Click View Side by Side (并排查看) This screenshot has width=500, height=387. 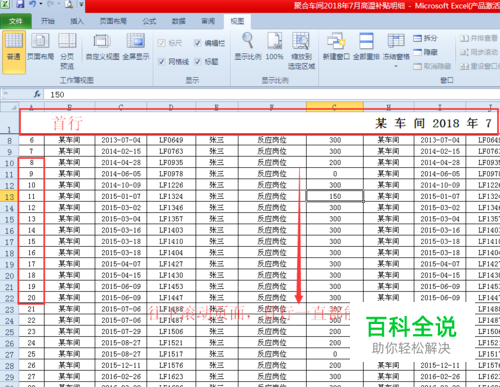click(479, 38)
